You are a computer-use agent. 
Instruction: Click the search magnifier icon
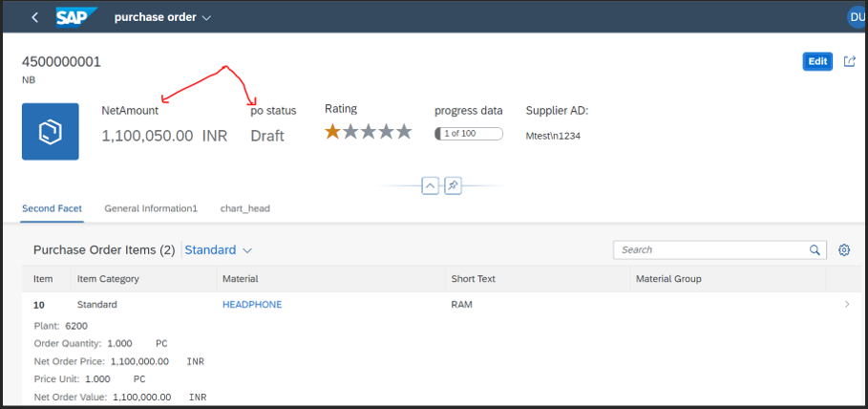(815, 250)
